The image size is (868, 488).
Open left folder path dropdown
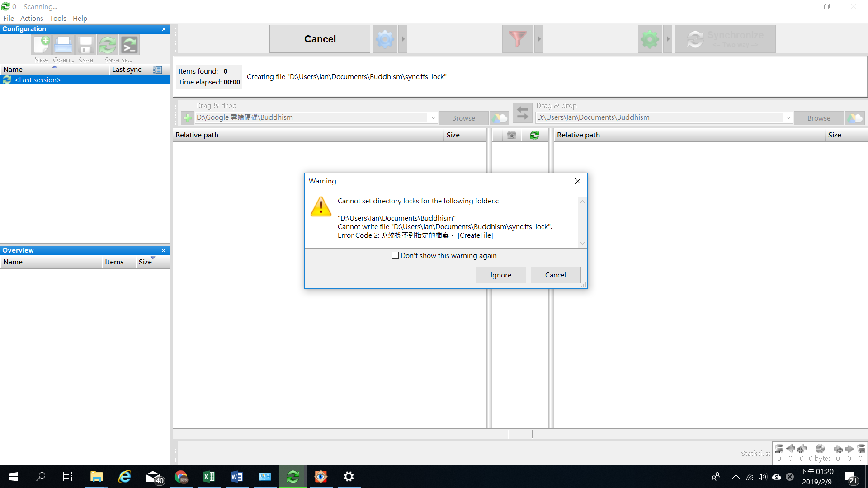[x=433, y=117]
